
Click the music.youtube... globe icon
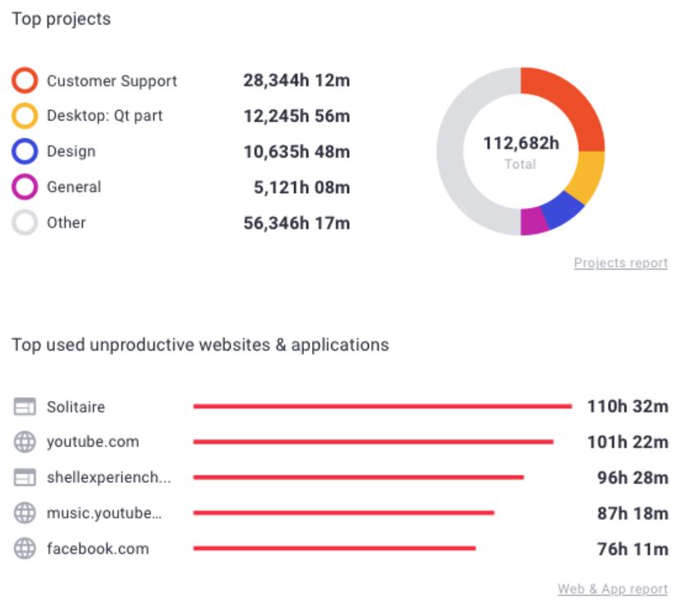[25, 513]
